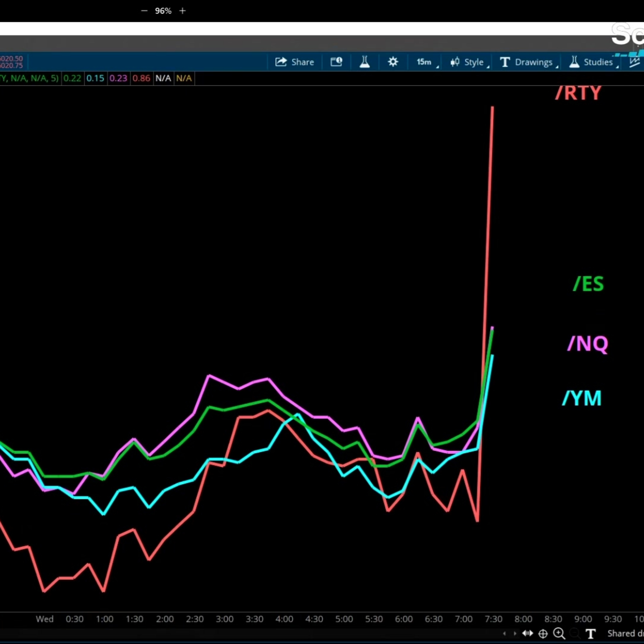Click the expand/compress time axis icon
This screenshot has width=644, height=644.
click(528, 633)
